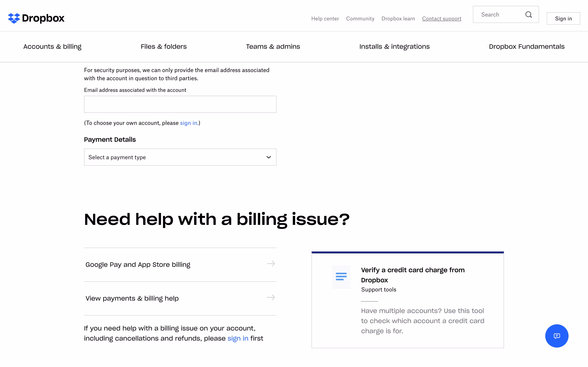Click the search magnifier icon
Screen dimensions: 588x367
pyautogui.click(x=528, y=15)
